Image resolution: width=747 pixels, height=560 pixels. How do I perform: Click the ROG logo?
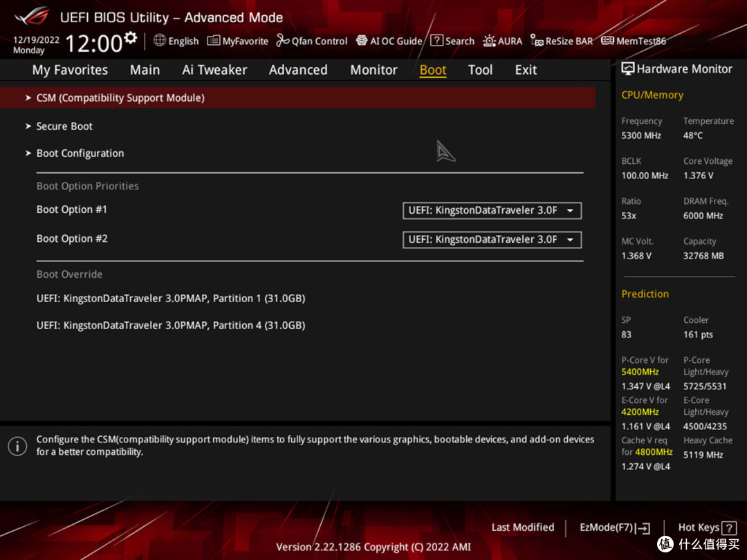tap(32, 17)
